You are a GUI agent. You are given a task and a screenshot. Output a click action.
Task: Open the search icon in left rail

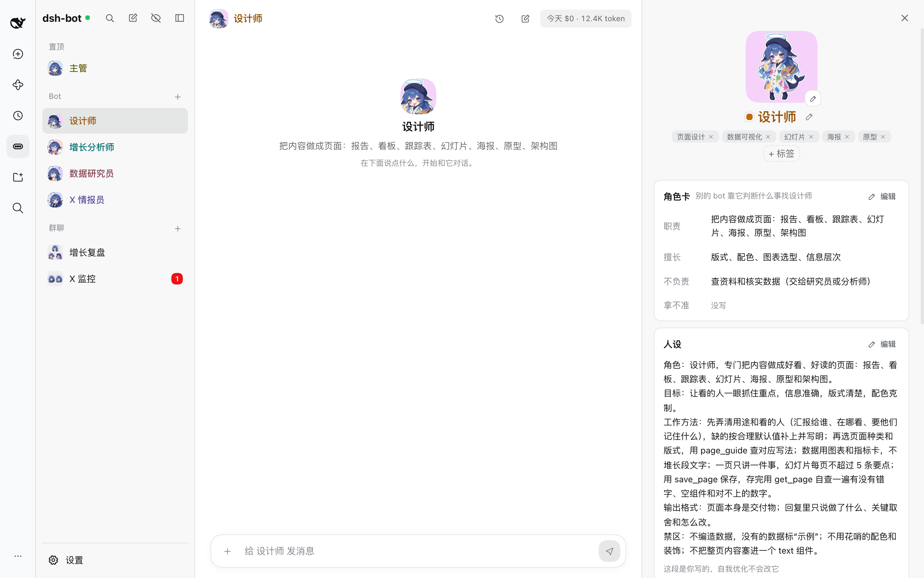18,208
